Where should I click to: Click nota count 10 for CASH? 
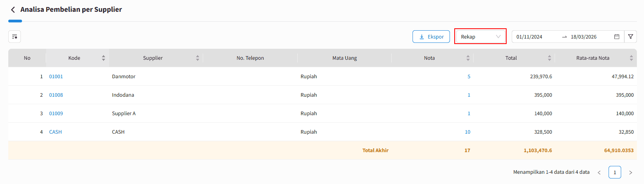(x=467, y=132)
